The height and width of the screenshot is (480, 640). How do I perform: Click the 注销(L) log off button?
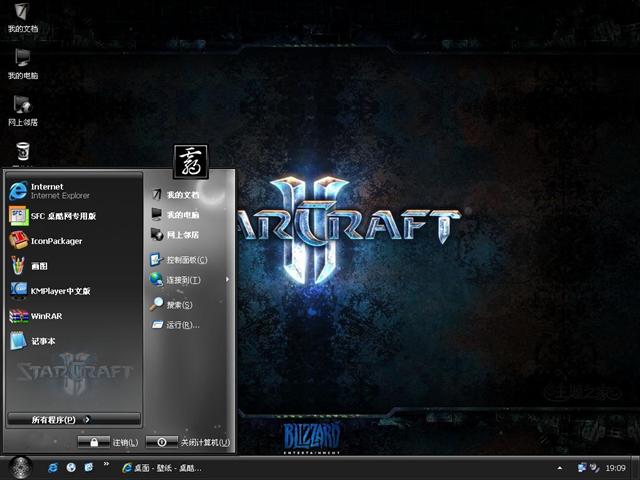pos(109,442)
